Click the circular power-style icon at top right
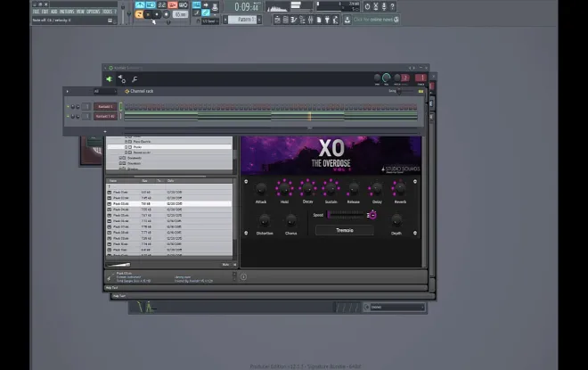This screenshot has width=588, height=370. pos(367,6)
